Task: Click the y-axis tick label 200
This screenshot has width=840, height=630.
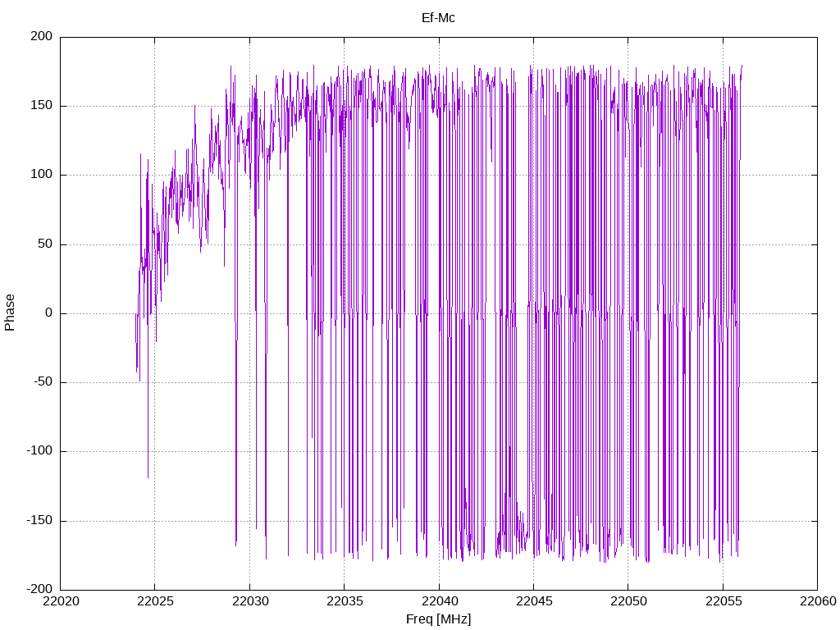Action: tap(42, 36)
